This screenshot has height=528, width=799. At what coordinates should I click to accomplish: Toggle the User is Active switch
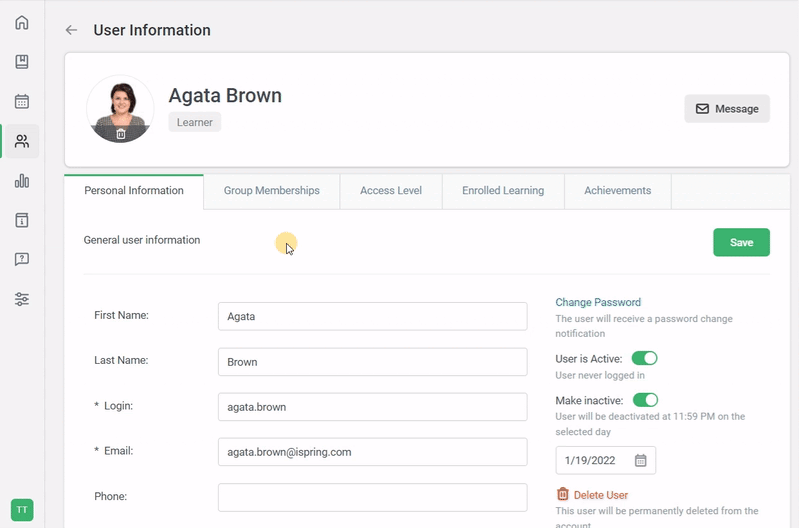[x=644, y=358]
